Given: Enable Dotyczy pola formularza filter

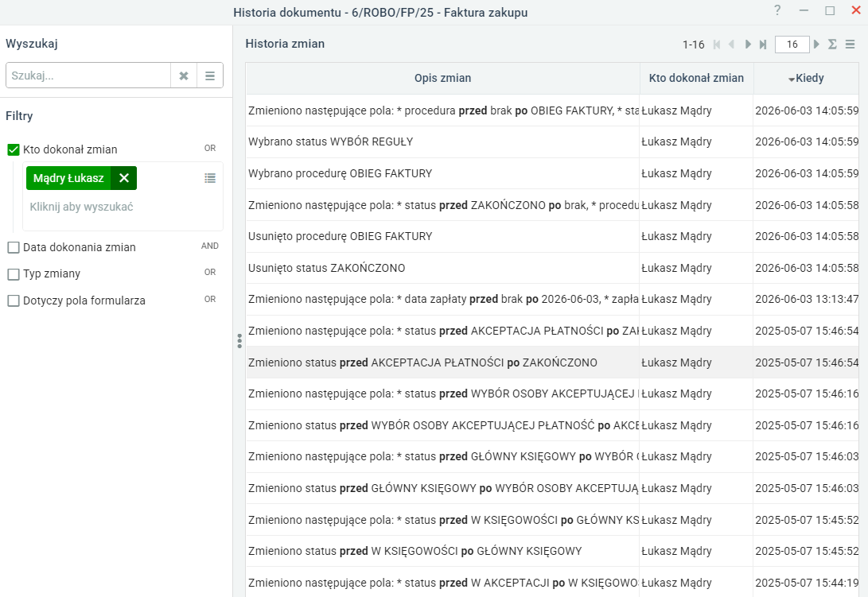Looking at the screenshot, I should click(x=14, y=300).
